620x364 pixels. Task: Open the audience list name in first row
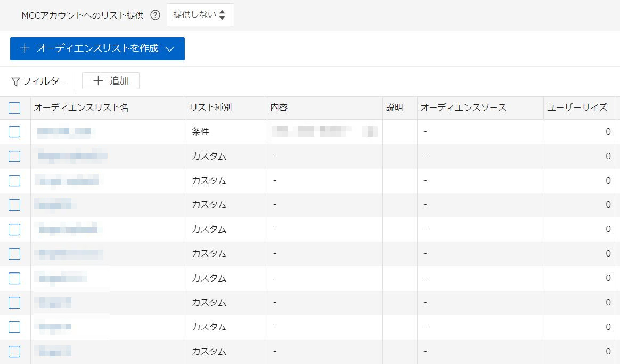point(64,131)
